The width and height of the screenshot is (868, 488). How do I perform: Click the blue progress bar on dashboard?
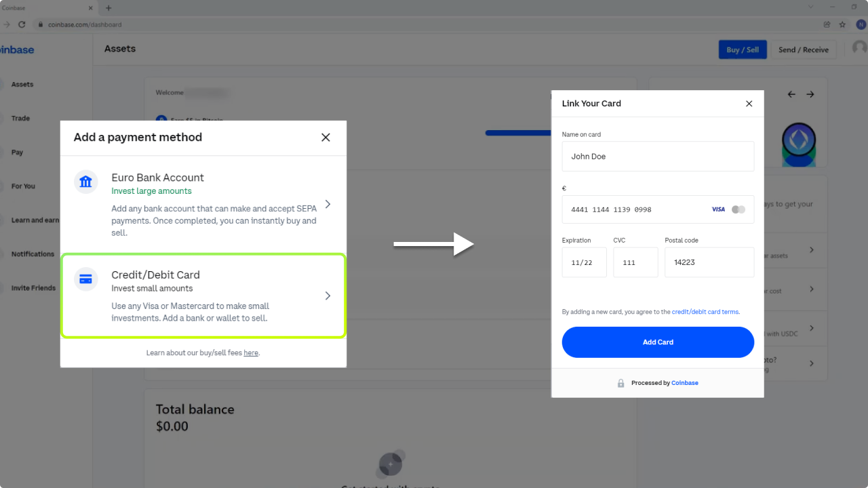(x=519, y=133)
